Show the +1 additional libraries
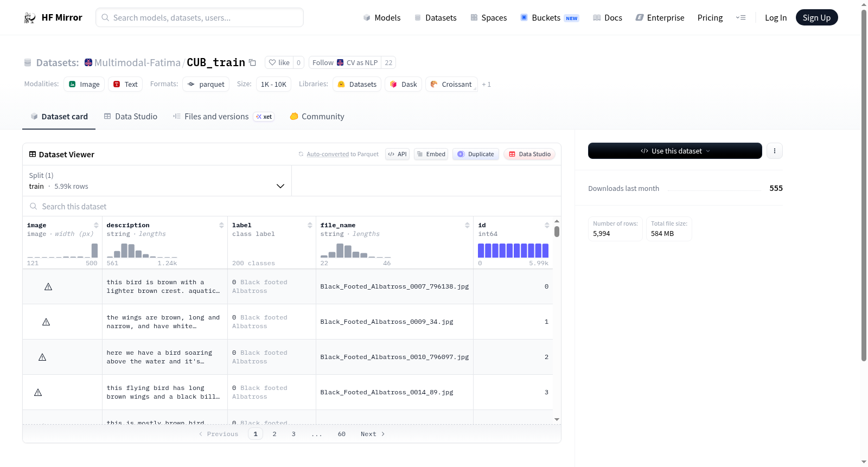The width and height of the screenshot is (868, 467). coord(486,85)
